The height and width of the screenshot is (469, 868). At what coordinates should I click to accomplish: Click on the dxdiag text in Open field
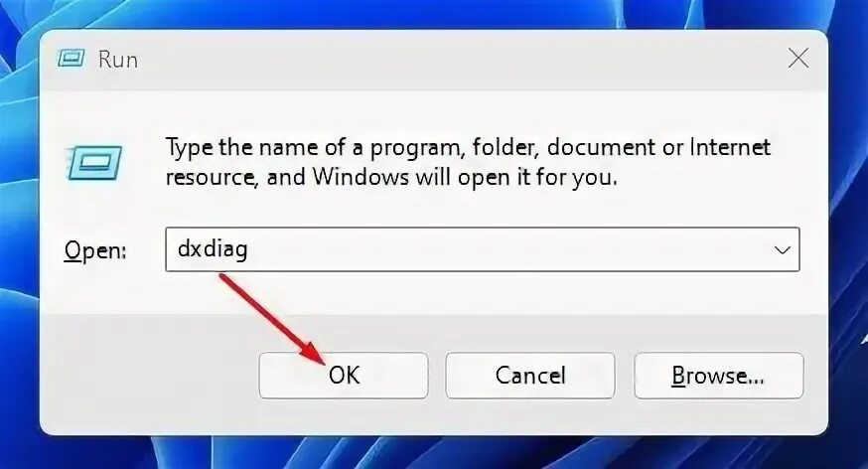click(213, 249)
